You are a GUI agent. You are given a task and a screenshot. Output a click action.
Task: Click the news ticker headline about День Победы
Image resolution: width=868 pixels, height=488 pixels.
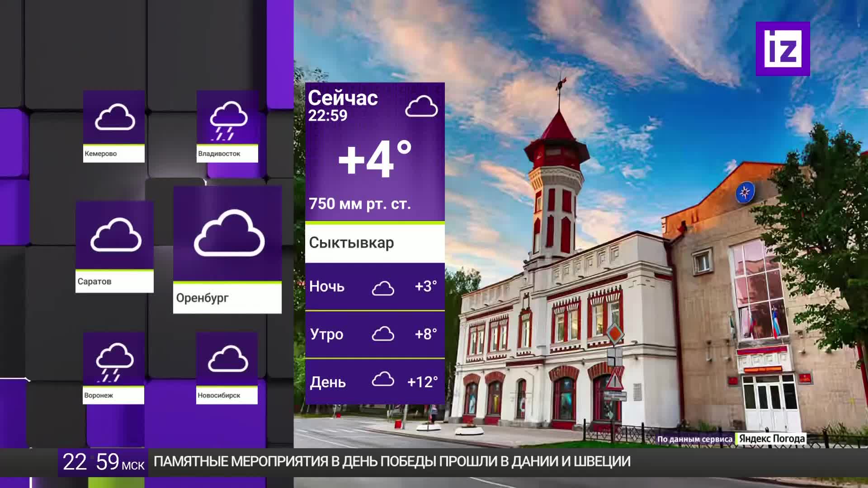[x=392, y=462]
